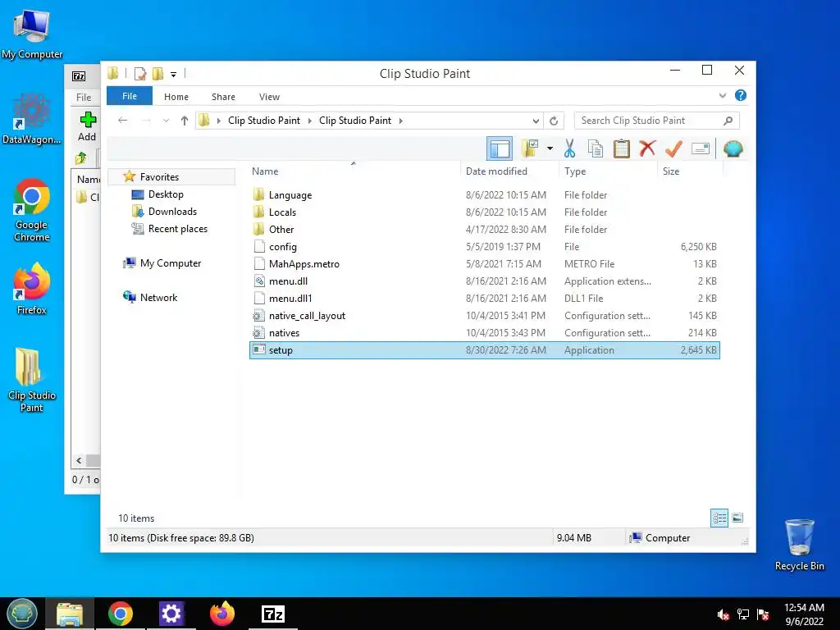
Task: Select the natives configuration file
Action: (x=484, y=333)
